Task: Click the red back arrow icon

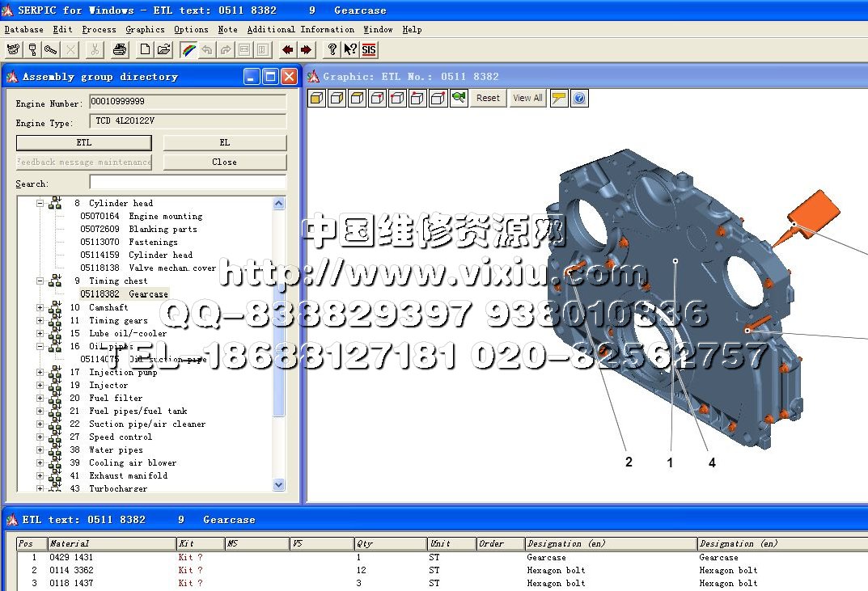Action: click(x=288, y=50)
